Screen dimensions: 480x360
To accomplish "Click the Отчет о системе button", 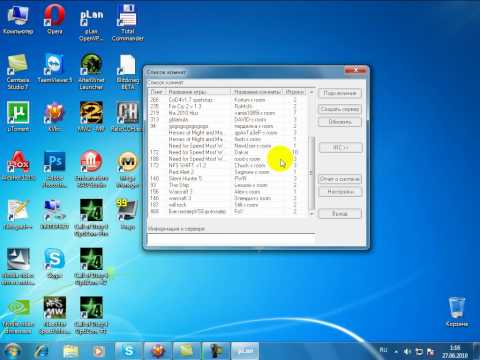I will (340, 179).
